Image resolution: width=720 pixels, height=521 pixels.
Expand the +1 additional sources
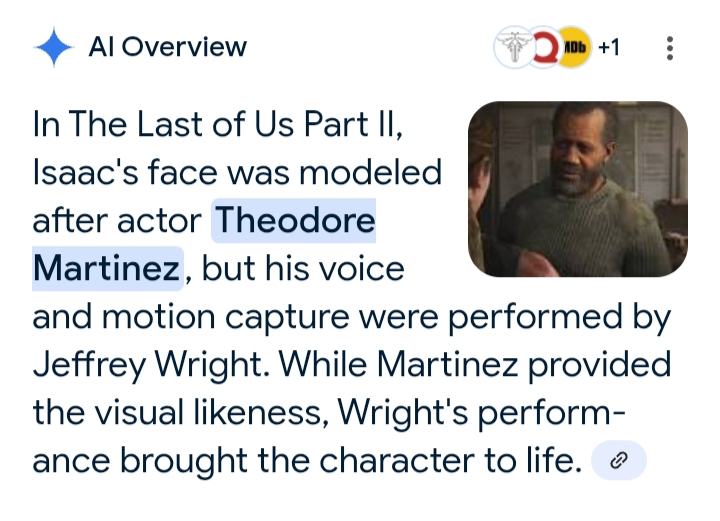pyautogui.click(x=609, y=47)
